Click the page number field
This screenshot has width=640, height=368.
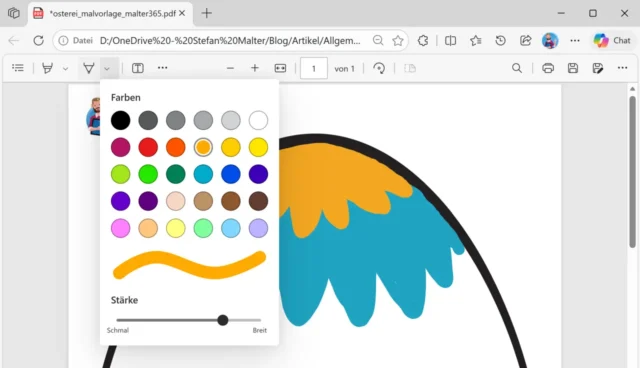tap(313, 68)
